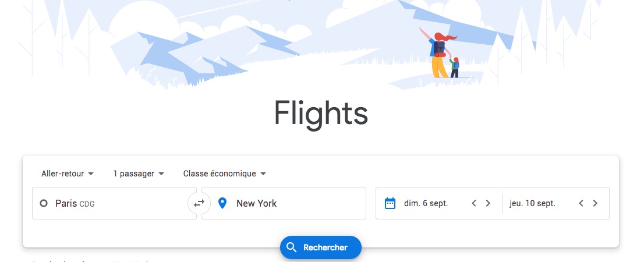Screen dimensions: 644x262
Task: Click the origin circle icon beside Paris
Action: click(44, 203)
